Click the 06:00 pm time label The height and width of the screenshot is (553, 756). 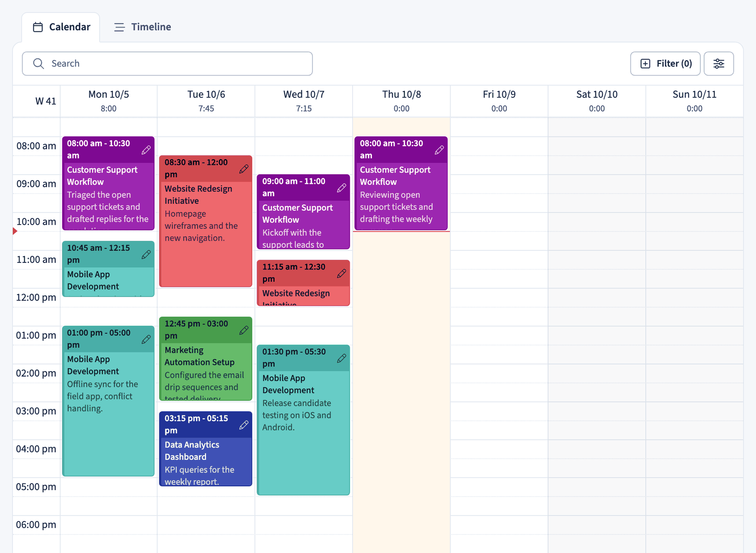[x=36, y=525]
